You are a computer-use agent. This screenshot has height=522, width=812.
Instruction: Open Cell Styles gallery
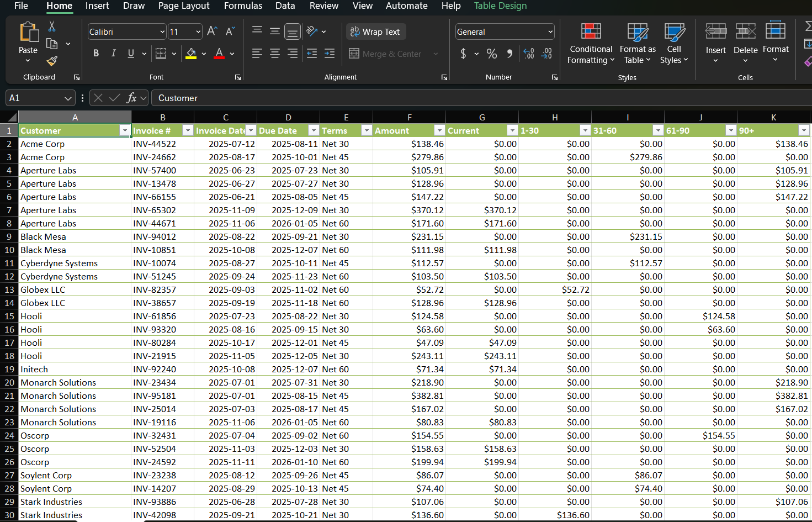pos(674,44)
